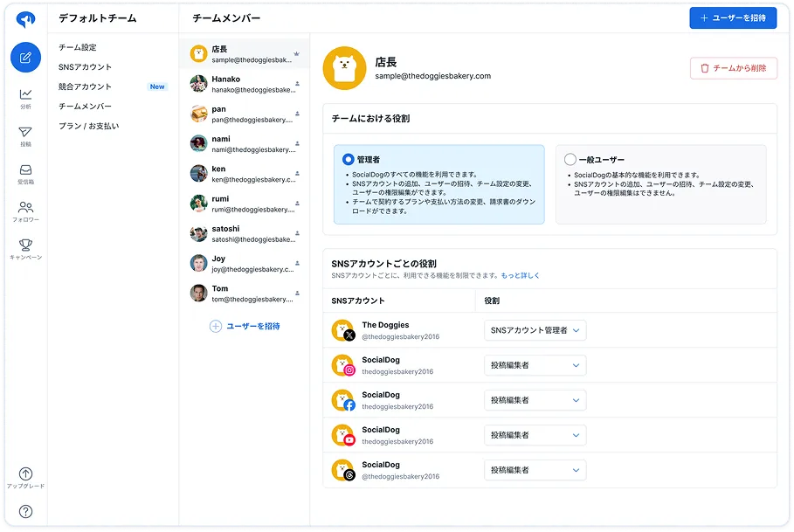
Task: Open the もっと詳しく link
Action: click(x=521, y=275)
